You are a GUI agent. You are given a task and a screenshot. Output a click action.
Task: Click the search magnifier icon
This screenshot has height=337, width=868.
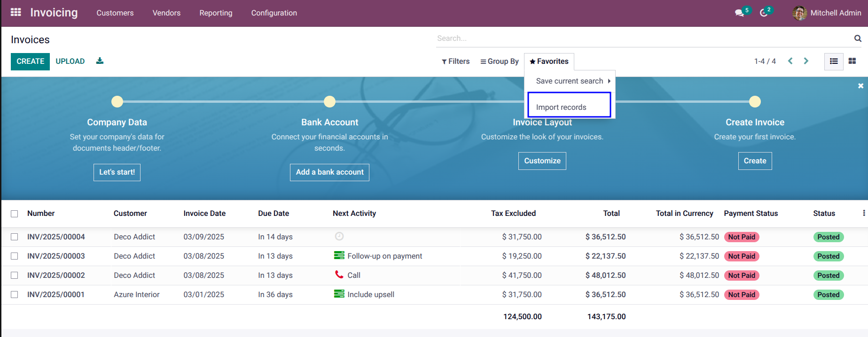coord(858,38)
